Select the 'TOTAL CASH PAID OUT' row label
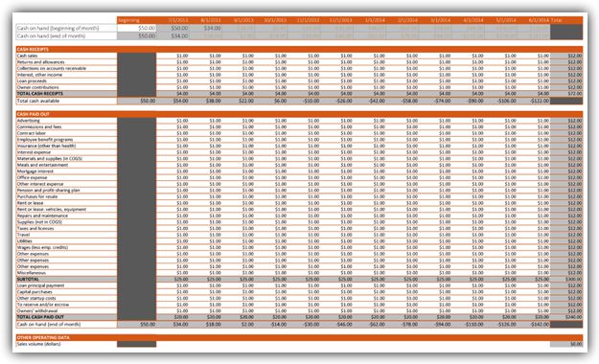 (x=40, y=317)
